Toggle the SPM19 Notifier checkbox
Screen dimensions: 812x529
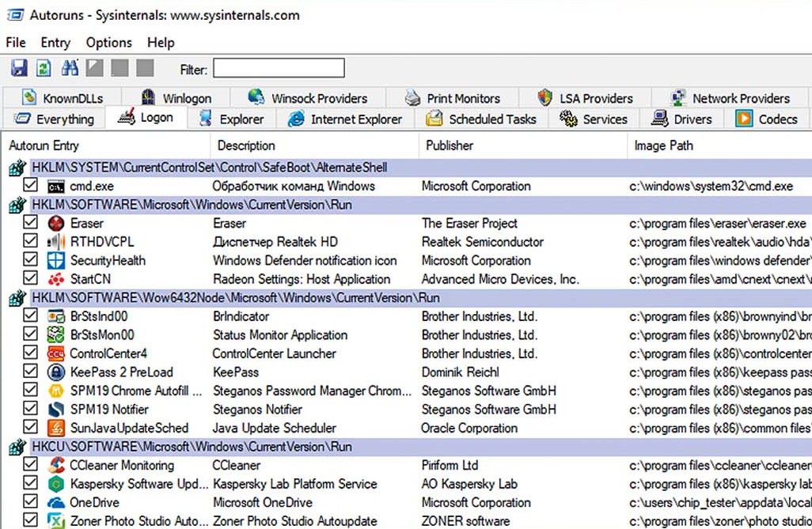[31, 410]
